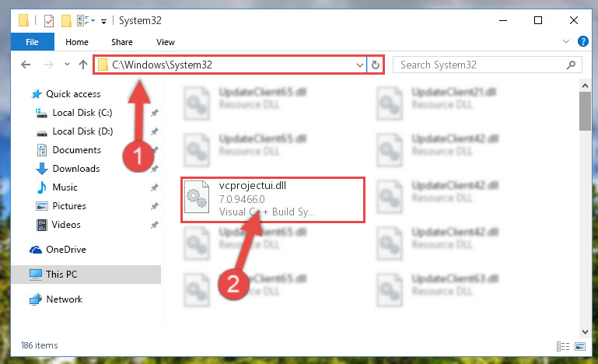Open the recent locations dropdown arrow
The image size is (598, 364).
(x=67, y=64)
